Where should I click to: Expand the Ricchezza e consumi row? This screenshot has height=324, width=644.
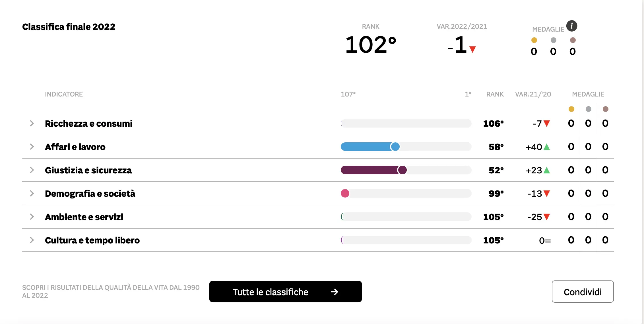click(x=32, y=123)
